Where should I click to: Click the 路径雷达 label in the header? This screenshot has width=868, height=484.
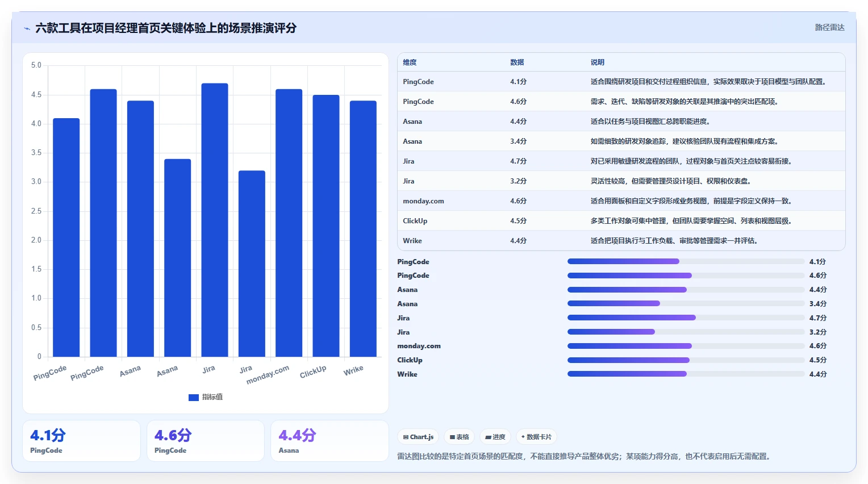point(829,27)
